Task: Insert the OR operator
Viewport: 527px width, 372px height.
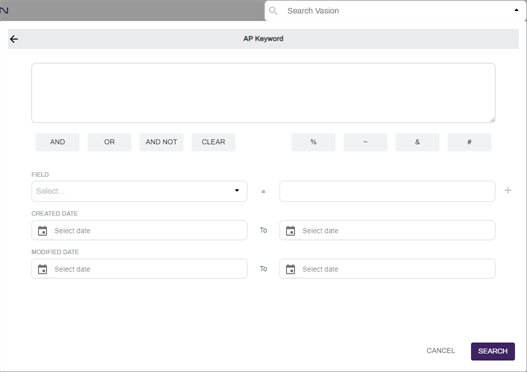Action: click(109, 142)
